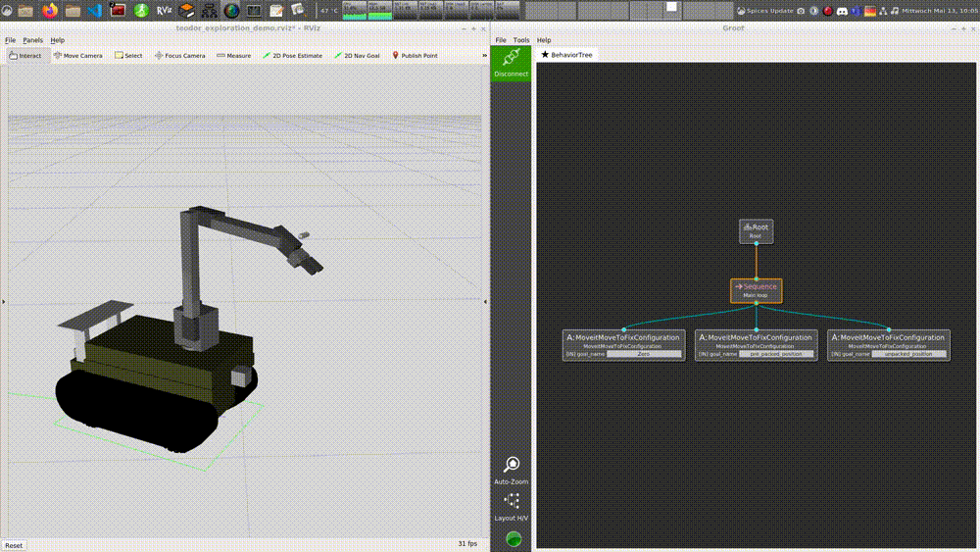Click the goal_name field containing Zero
Screen dimensions: 980x552
tap(644, 354)
